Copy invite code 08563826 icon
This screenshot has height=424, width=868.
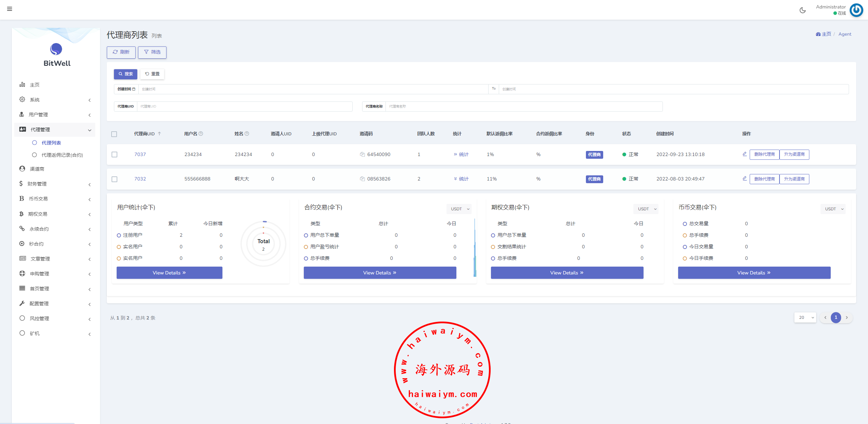coord(362,179)
